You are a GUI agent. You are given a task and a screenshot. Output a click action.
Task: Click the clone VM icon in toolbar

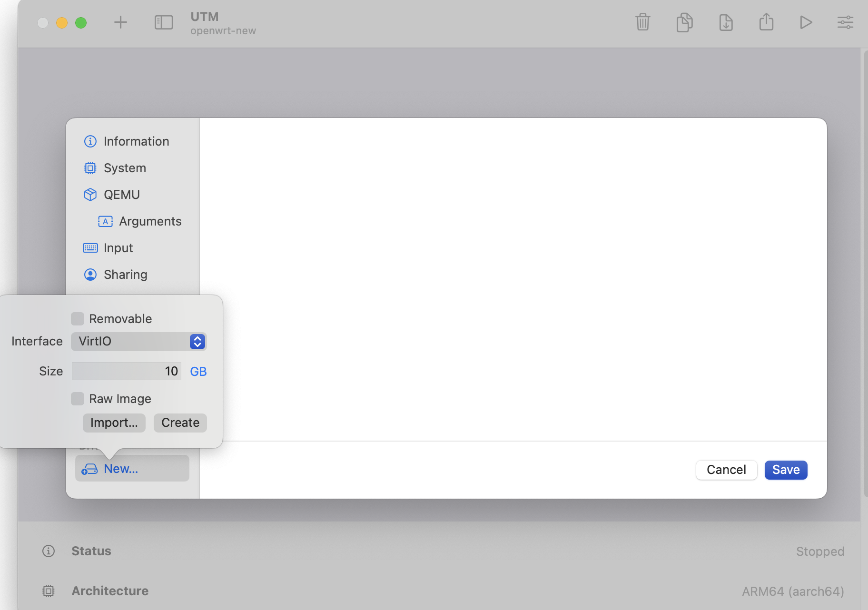coord(684,22)
